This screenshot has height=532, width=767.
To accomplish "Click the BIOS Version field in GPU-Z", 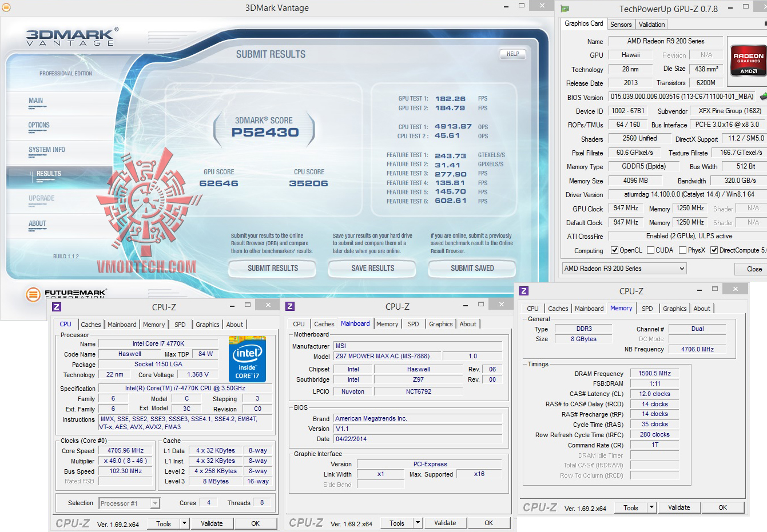I will click(682, 97).
